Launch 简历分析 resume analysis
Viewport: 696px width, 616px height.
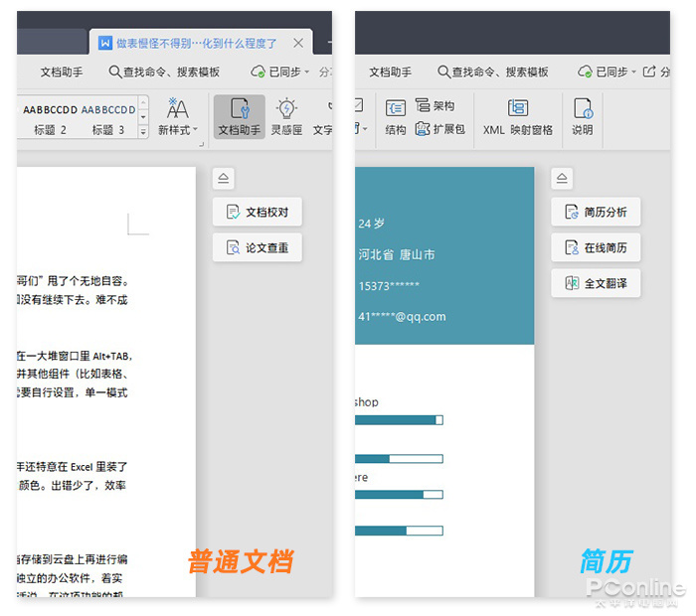point(596,212)
